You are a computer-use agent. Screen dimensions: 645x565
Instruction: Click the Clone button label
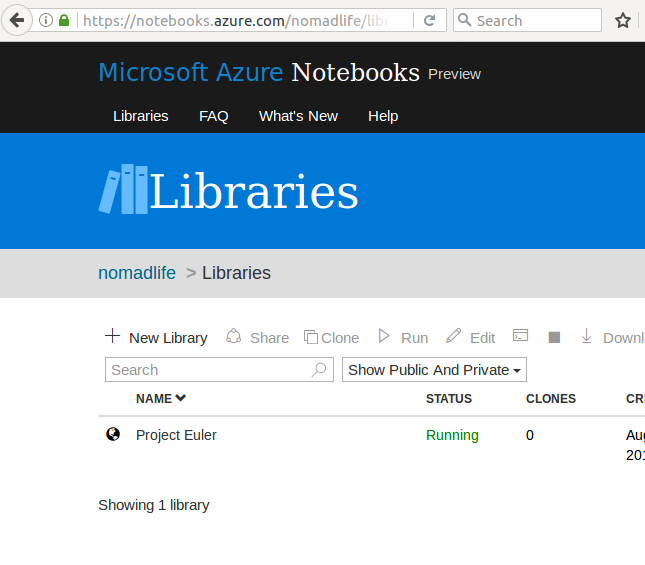(x=340, y=338)
